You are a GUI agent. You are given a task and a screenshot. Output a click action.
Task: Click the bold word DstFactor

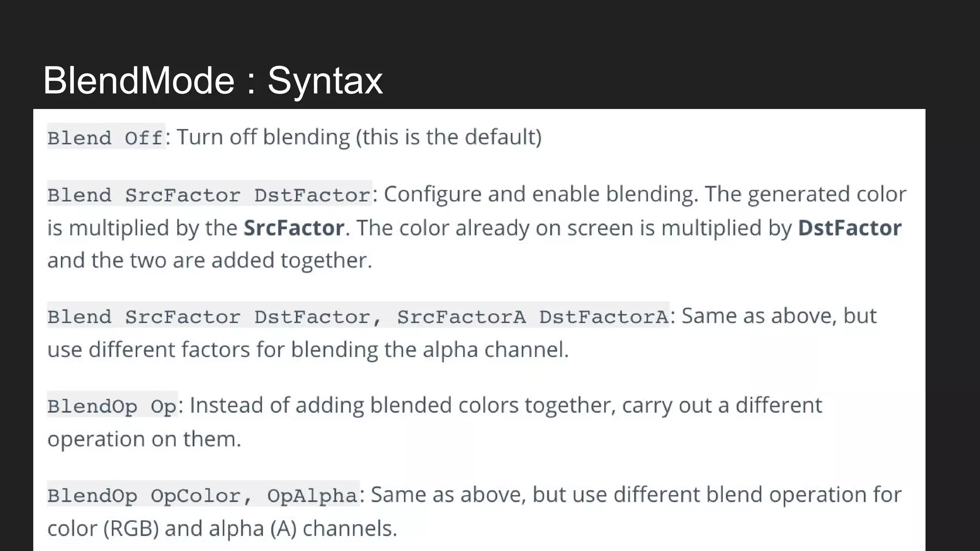tap(849, 228)
